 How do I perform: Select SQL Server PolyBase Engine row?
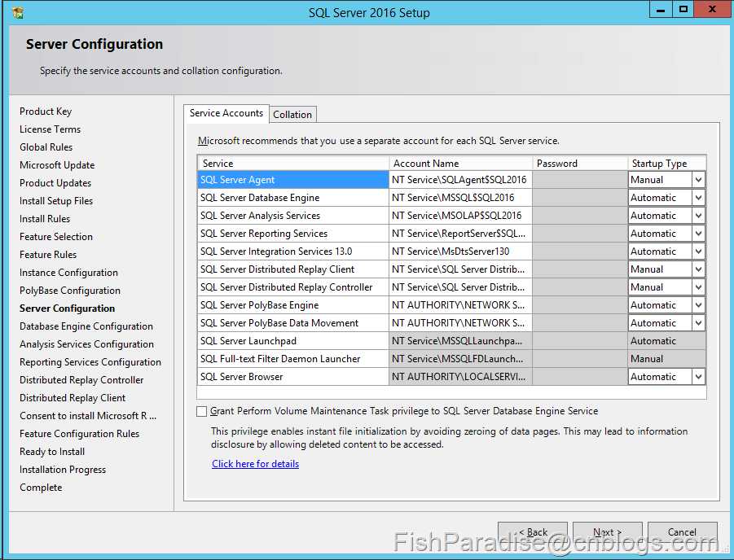[293, 305]
